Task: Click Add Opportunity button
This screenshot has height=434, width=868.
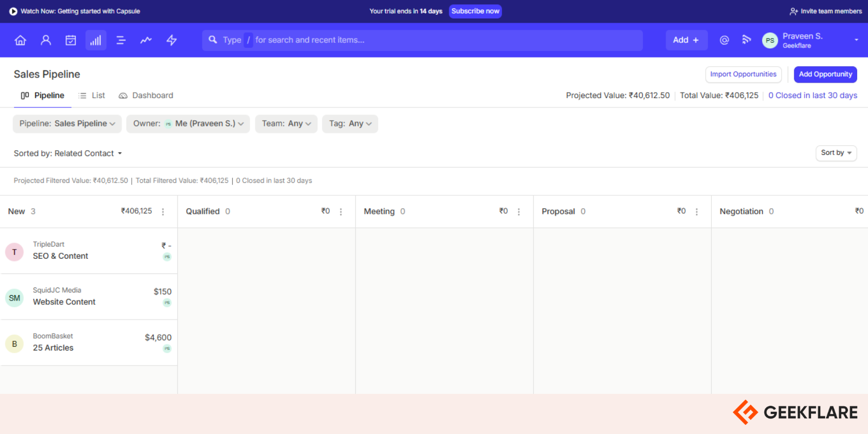Action: (825, 74)
